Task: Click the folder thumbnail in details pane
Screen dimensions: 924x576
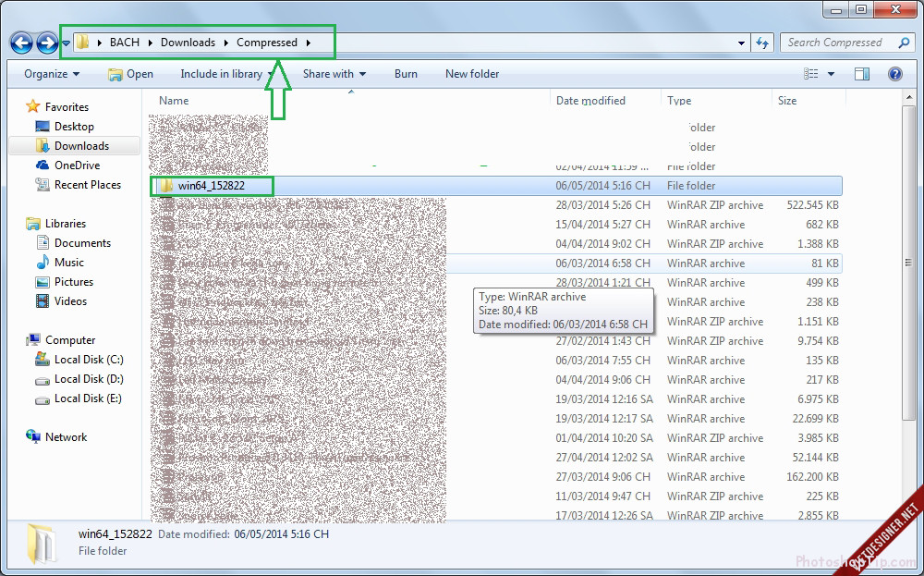Action: 42,545
